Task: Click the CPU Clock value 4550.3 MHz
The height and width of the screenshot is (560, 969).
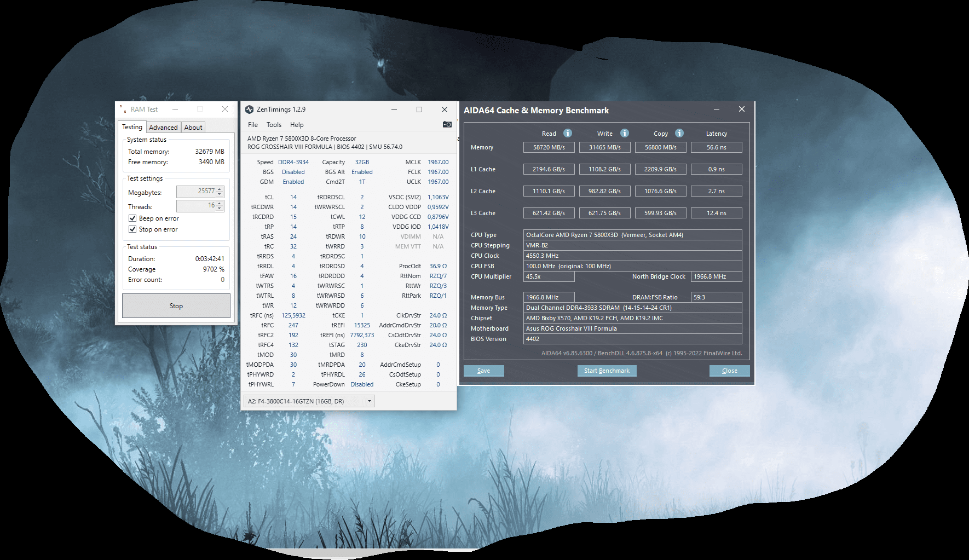Action: [x=633, y=256]
